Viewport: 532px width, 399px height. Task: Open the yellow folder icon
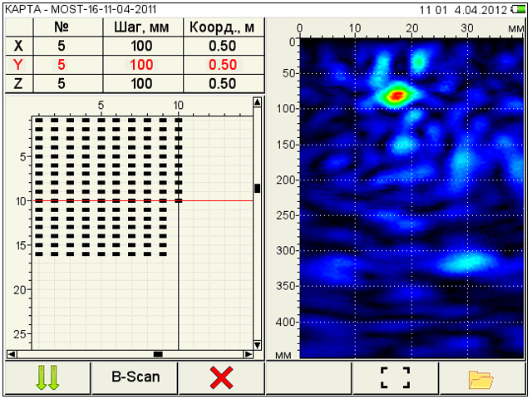tap(481, 378)
